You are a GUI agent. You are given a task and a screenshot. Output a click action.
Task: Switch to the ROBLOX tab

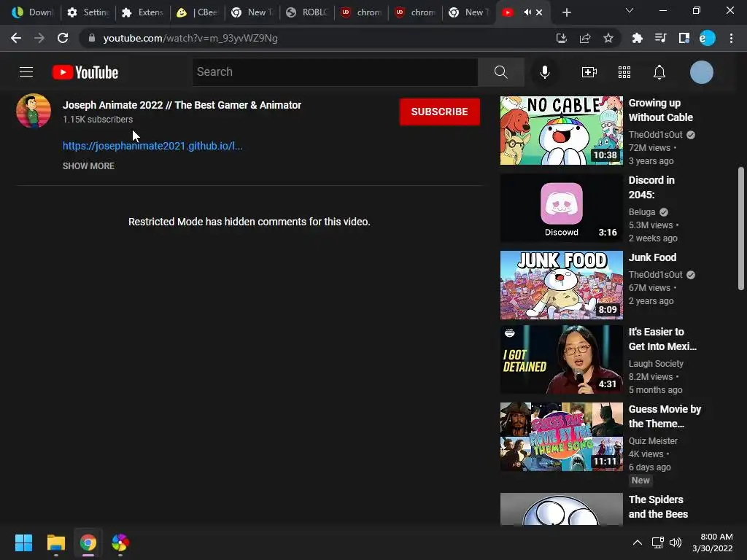306,12
